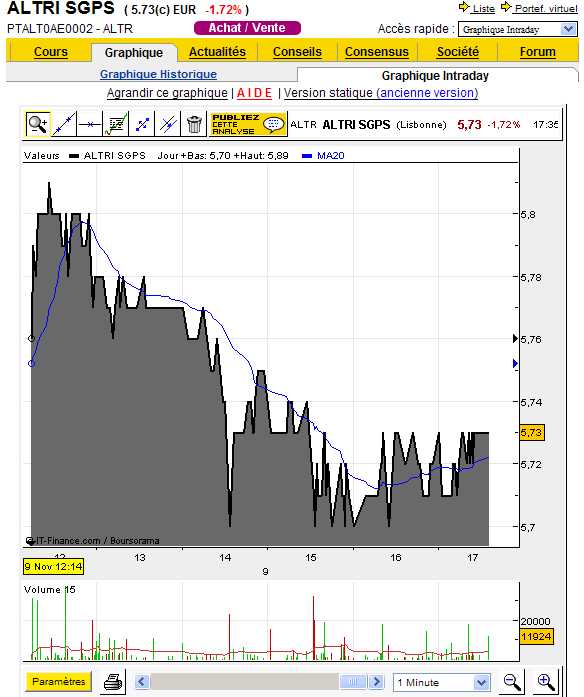
Task: Open the Société tab
Action: tap(458, 52)
